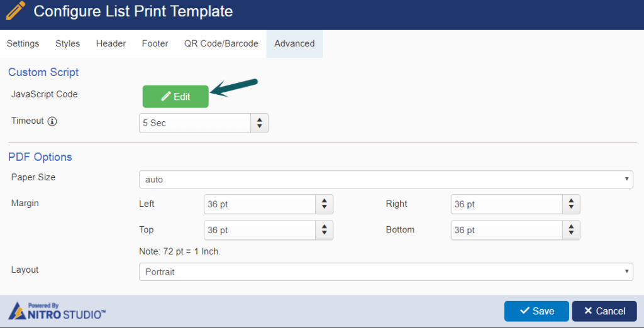Adjust the Top margin stepper arrows
Viewport: 644px width, 328px height.
click(324, 230)
